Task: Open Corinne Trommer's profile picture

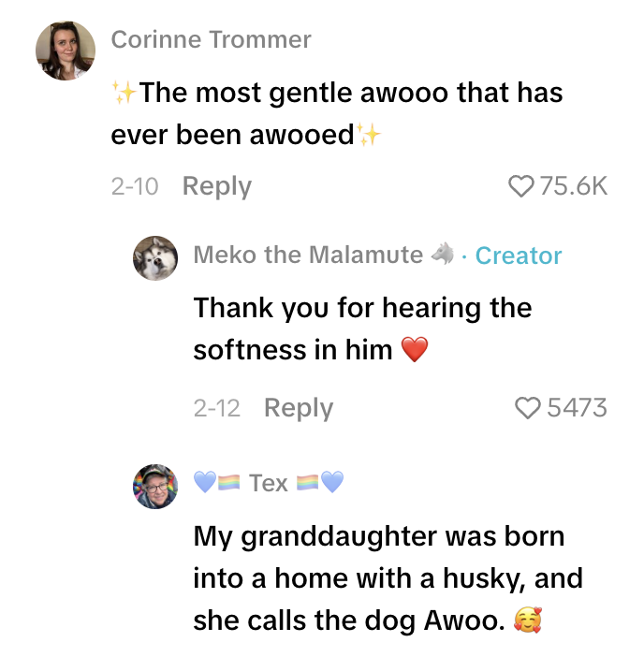Action: pyautogui.click(x=66, y=51)
